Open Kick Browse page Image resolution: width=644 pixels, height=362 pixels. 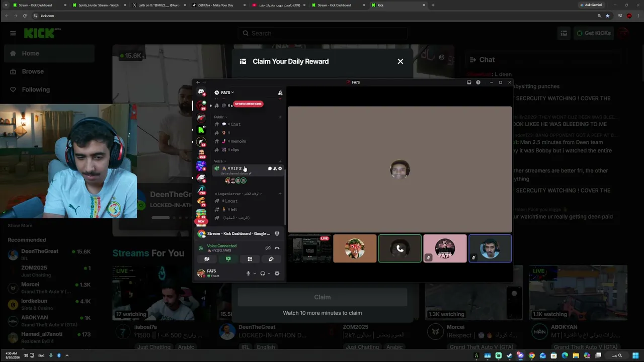click(49, 71)
